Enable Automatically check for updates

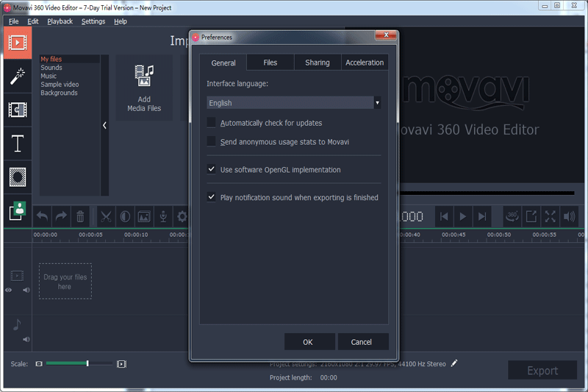(x=212, y=123)
